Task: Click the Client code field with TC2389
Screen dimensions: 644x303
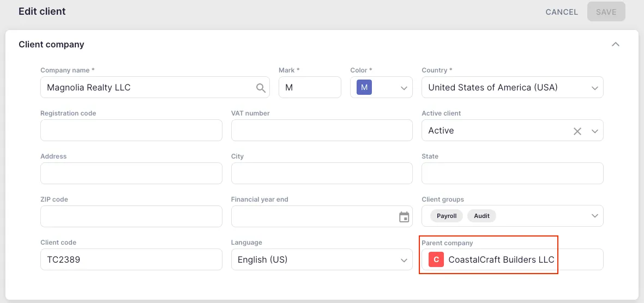Action: click(131, 260)
